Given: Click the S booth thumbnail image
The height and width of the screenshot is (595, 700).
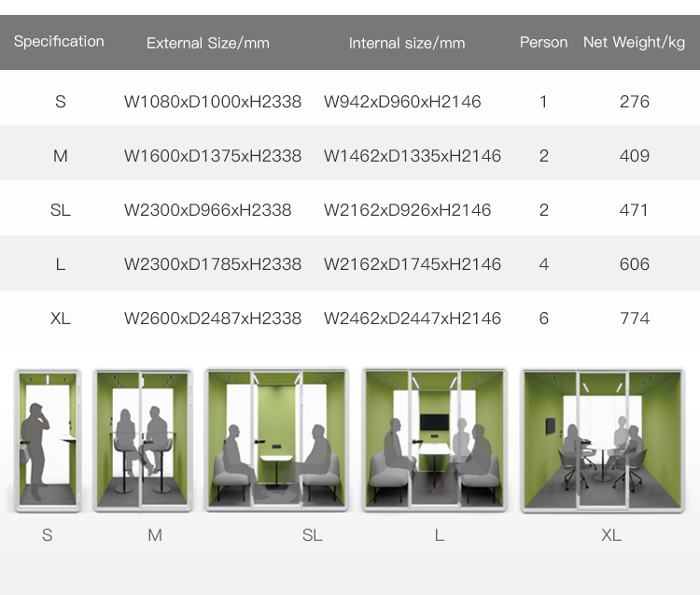Looking at the screenshot, I should (48, 441).
